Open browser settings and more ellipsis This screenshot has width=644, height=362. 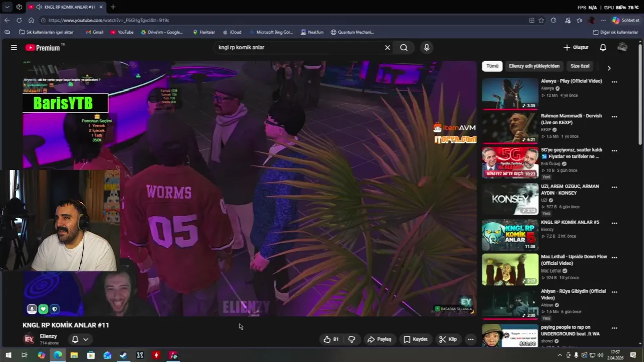coord(603,20)
